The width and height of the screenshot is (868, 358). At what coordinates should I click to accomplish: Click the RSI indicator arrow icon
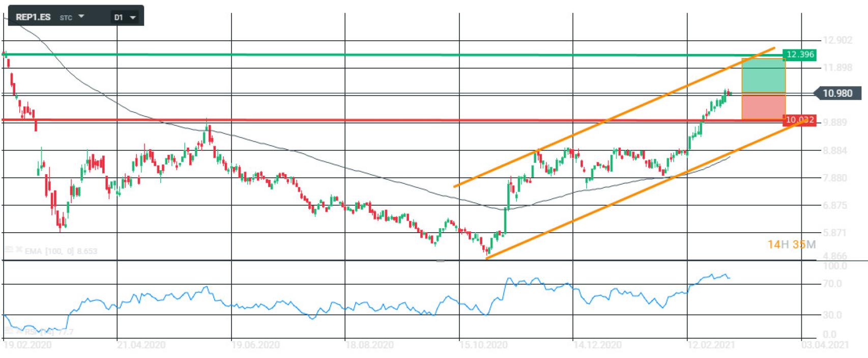pyautogui.click(x=19, y=332)
